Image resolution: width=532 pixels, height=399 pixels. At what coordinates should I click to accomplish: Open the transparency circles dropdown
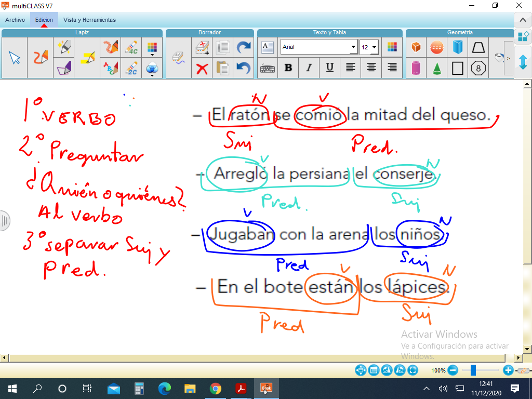click(x=152, y=69)
